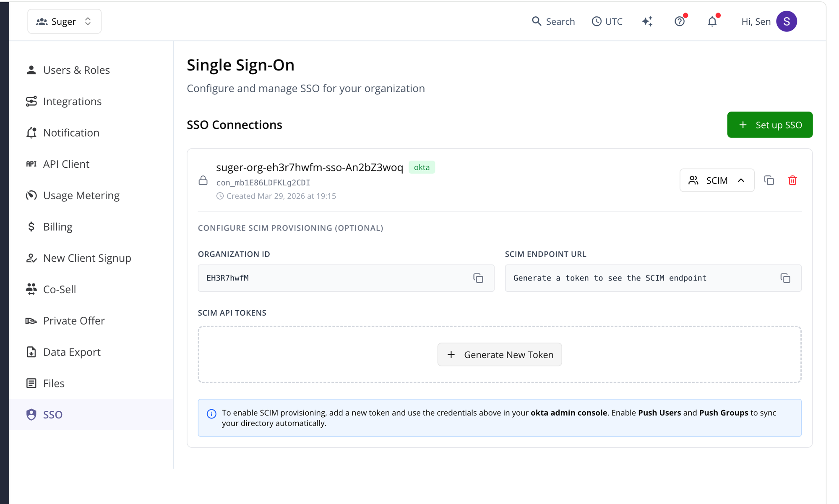Delete the okta SSO connection
839x504 pixels.
click(792, 180)
